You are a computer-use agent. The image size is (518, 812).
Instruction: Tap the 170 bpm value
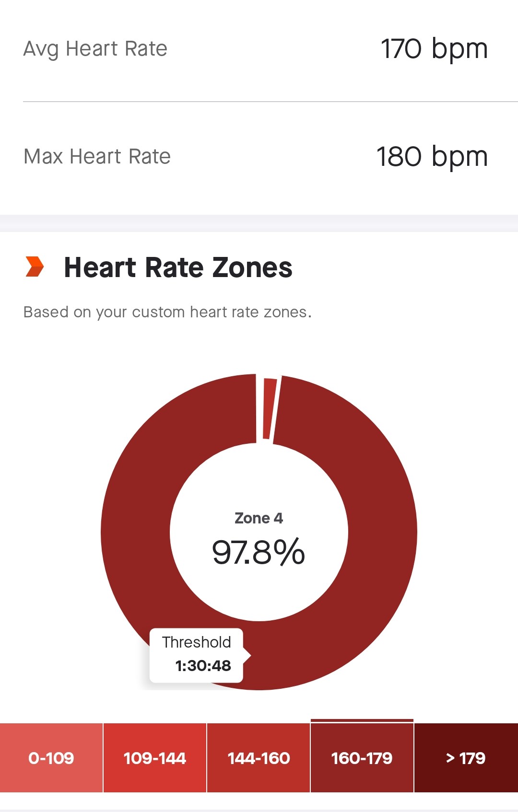(x=435, y=49)
